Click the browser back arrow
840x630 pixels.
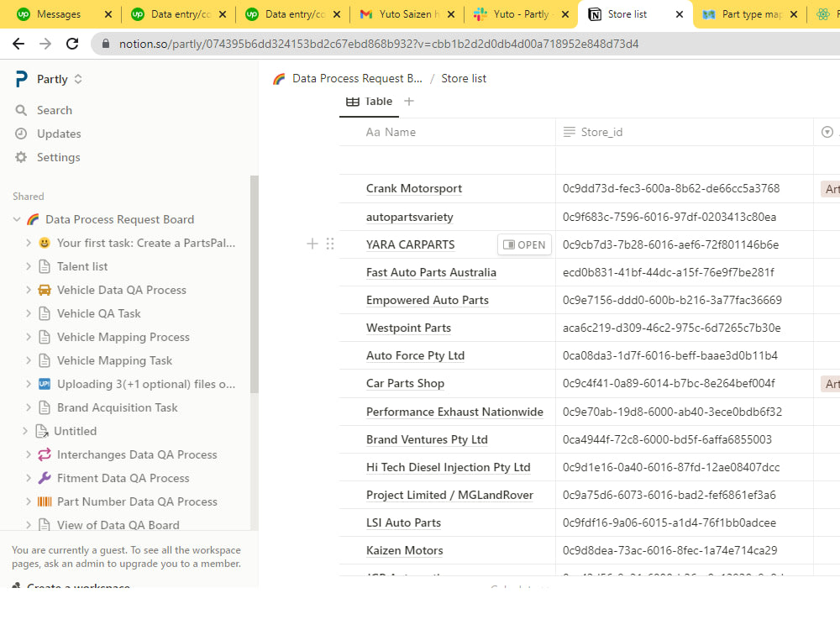coord(18,44)
